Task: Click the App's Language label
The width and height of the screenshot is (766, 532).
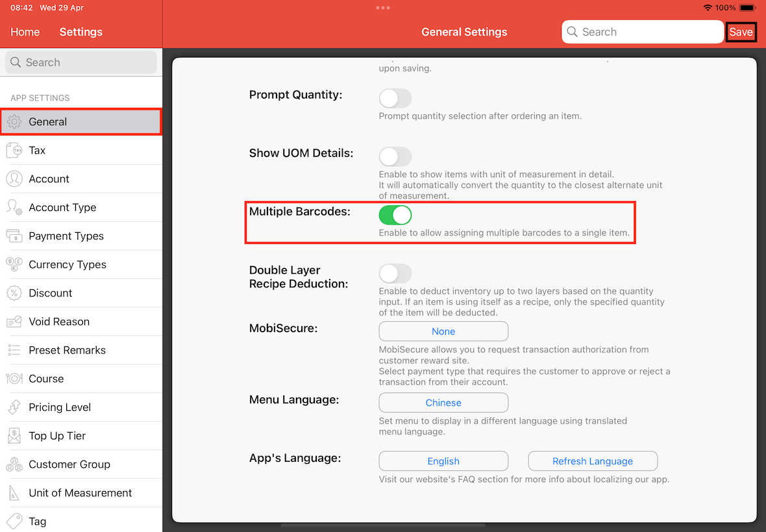Action: coord(295,458)
